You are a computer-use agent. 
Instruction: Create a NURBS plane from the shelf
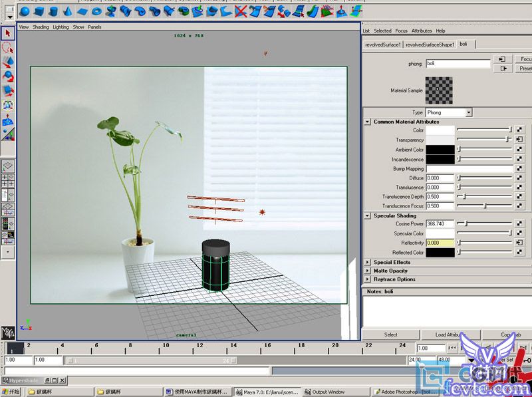[82, 12]
